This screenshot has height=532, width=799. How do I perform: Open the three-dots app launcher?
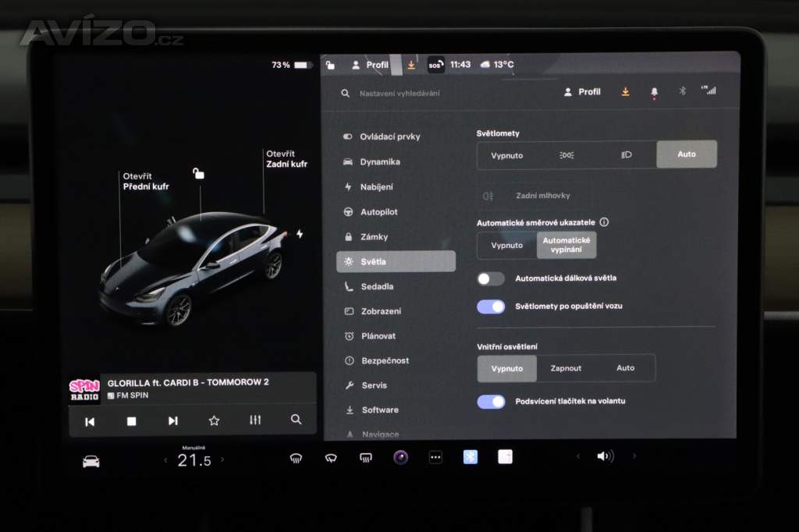click(x=435, y=458)
